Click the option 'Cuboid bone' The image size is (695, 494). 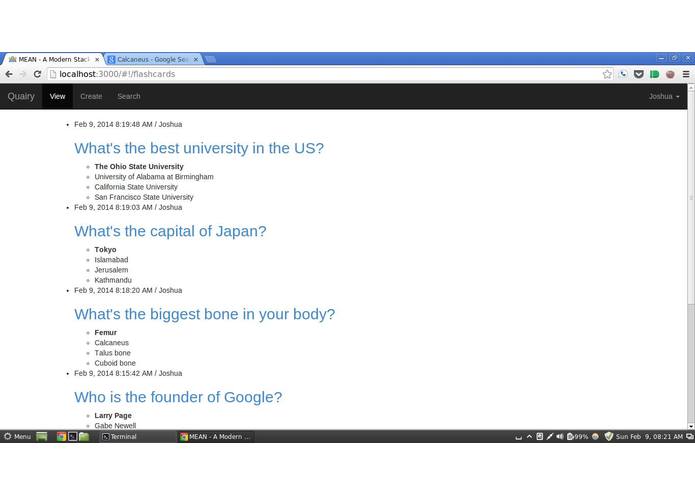point(115,363)
